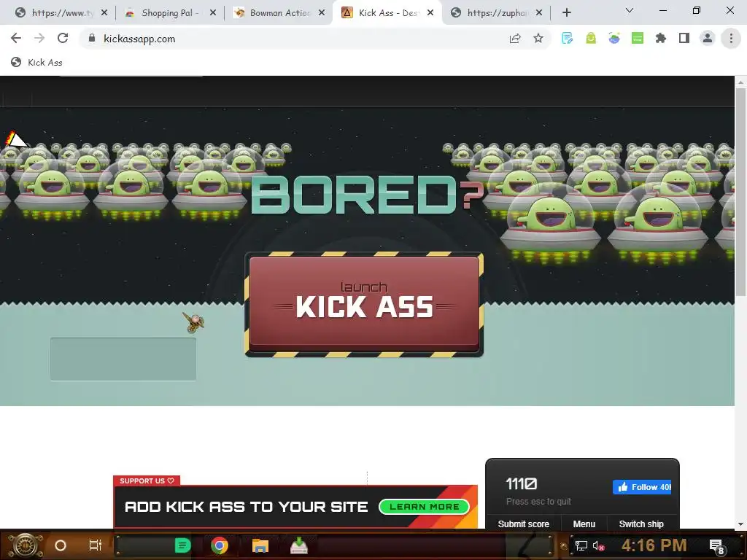Viewport: 747px width, 560px height.
Task: Open the blue-green round extension icon
Action: point(614,39)
